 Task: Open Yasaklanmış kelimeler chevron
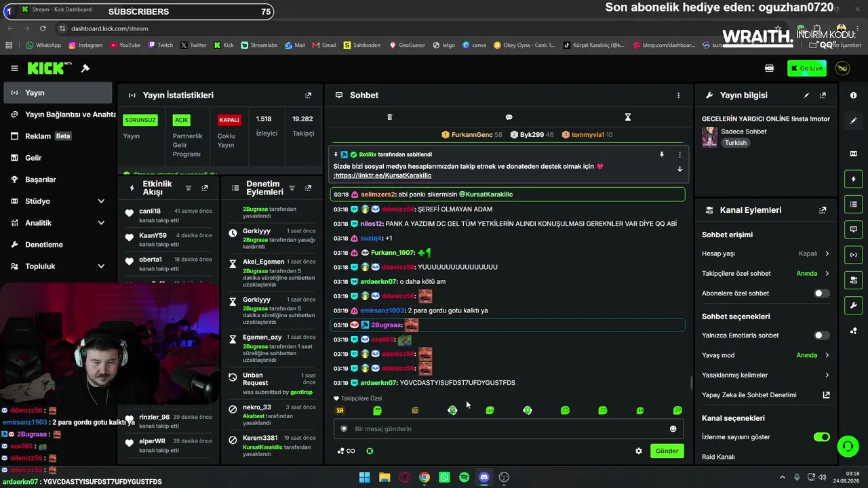click(827, 375)
